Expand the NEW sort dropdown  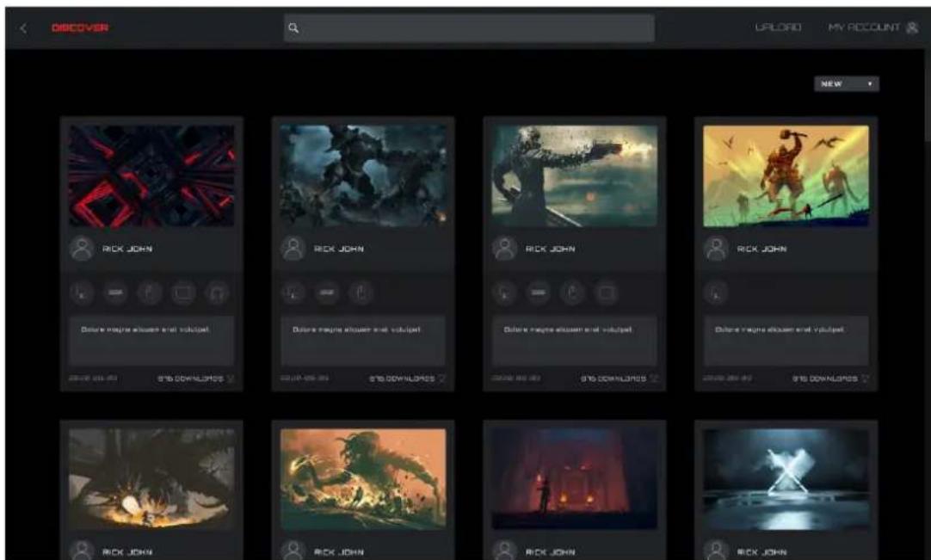coord(847,83)
